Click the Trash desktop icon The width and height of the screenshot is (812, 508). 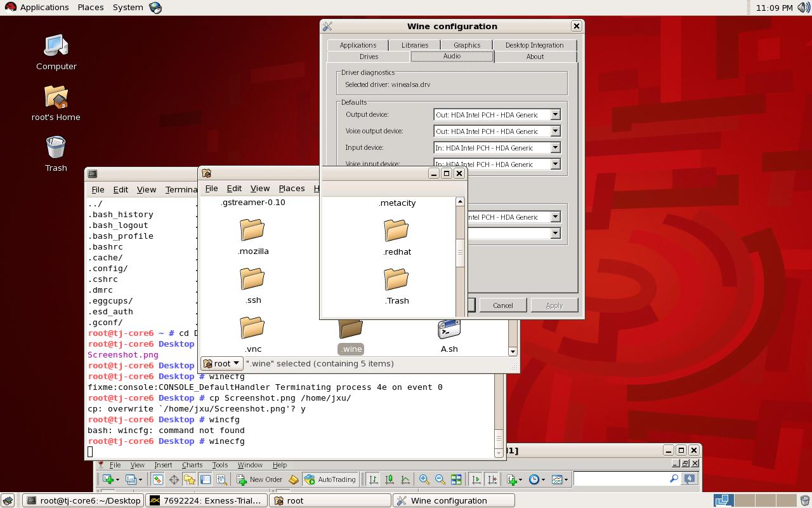point(56,148)
